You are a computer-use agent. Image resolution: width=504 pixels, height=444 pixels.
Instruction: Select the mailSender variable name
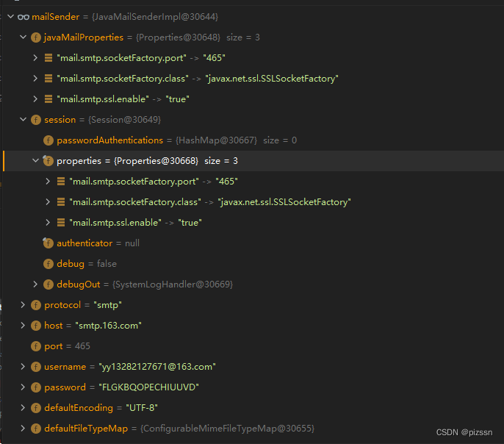tap(55, 17)
